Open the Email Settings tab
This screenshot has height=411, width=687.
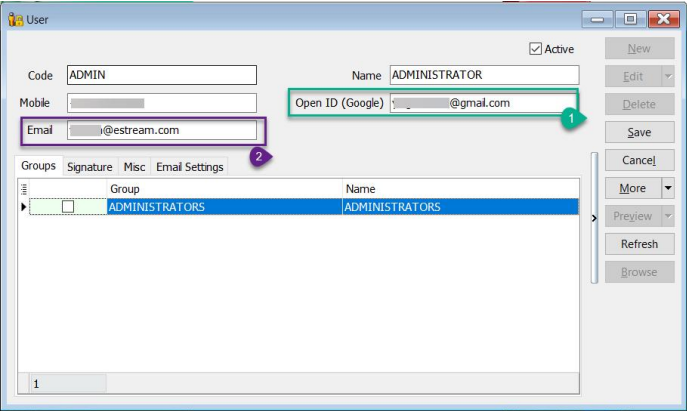pos(189,167)
